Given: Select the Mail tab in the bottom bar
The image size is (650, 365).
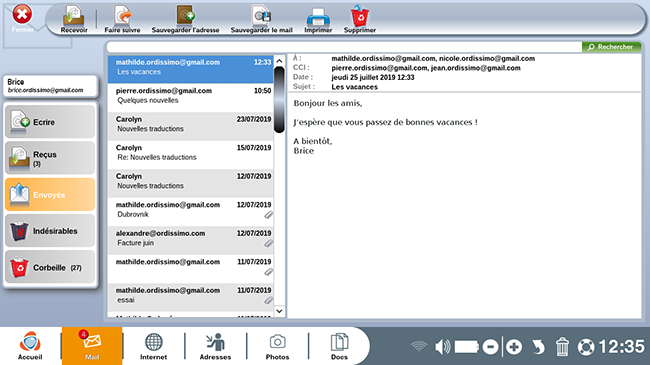Looking at the screenshot, I should (x=92, y=346).
